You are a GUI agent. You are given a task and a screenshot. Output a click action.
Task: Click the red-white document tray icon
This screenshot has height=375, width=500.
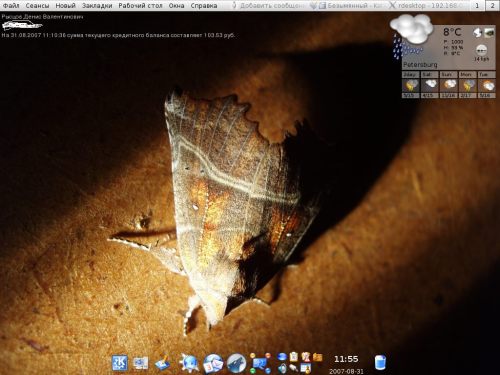(x=306, y=357)
